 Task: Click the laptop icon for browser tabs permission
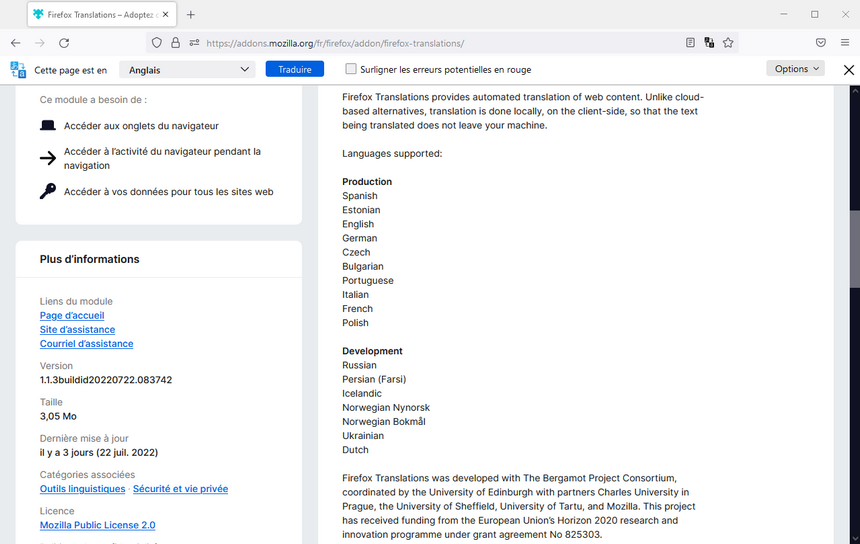coord(48,126)
